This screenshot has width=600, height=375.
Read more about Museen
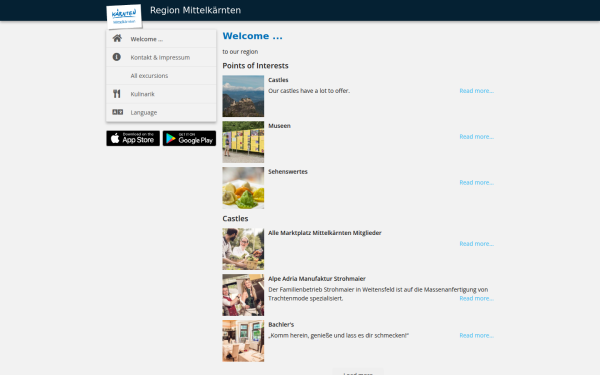click(476, 137)
